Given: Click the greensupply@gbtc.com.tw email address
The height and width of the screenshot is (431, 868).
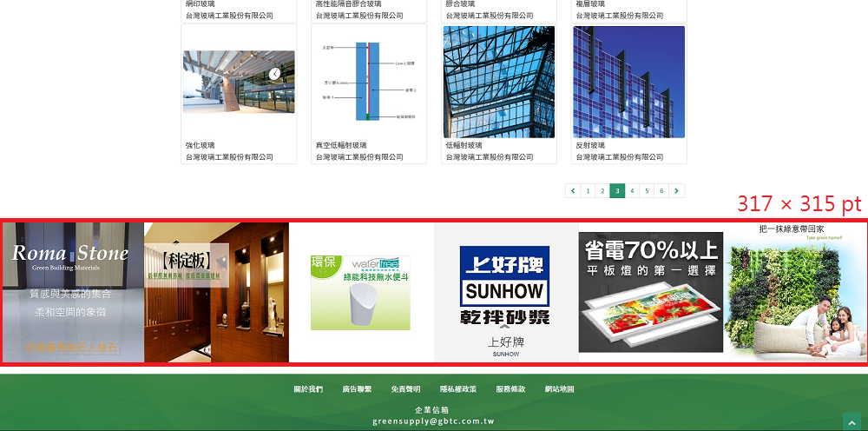Looking at the screenshot, I should [x=433, y=421].
